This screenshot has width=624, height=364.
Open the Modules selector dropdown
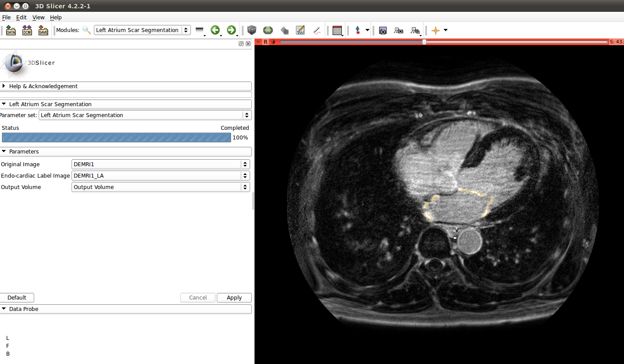(x=142, y=30)
